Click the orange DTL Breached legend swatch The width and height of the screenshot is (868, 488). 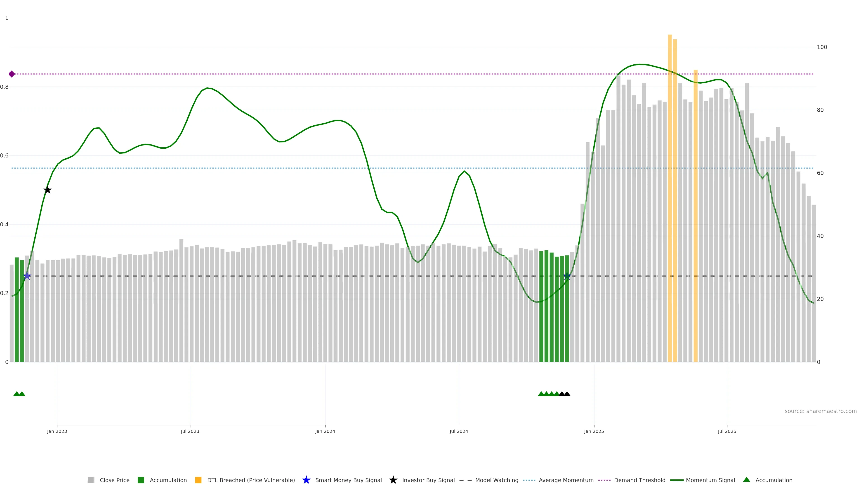pyautogui.click(x=198, y=480)
